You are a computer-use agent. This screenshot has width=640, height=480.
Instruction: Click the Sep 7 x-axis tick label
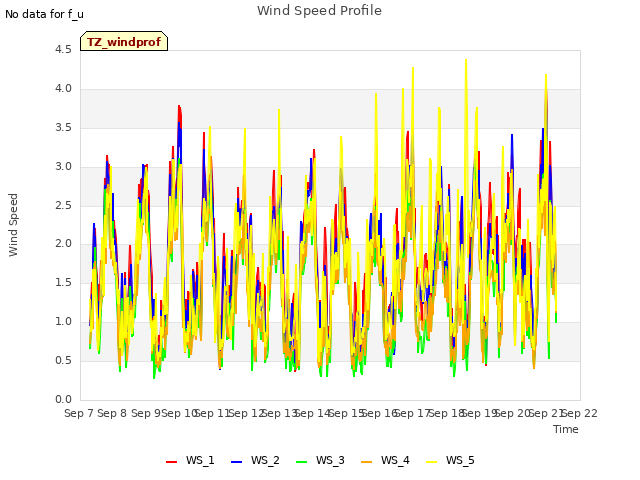(78, 413)
